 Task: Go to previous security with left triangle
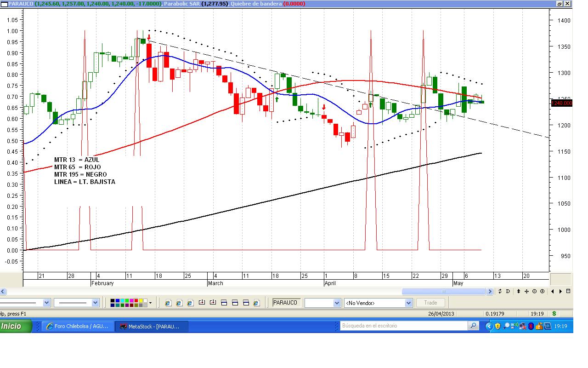coord(552,291)
